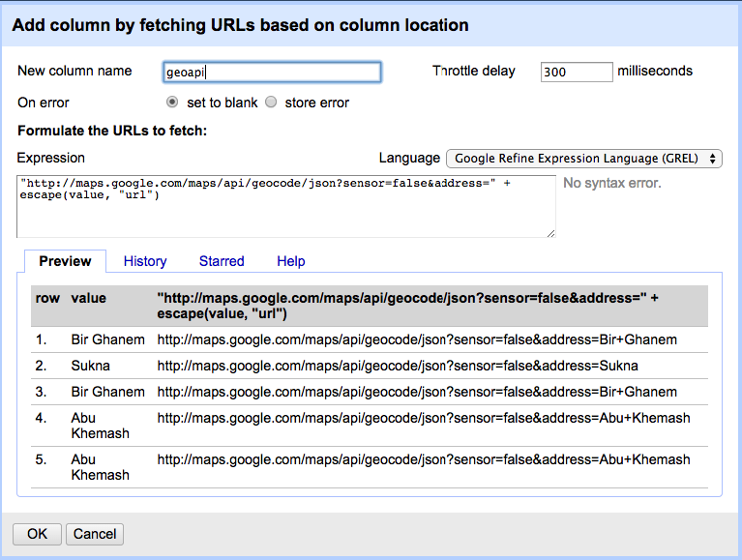Screen dimensions: 742x560
Task: Click the 'No syntax error.' status message
Action: [x=611, y=183]
